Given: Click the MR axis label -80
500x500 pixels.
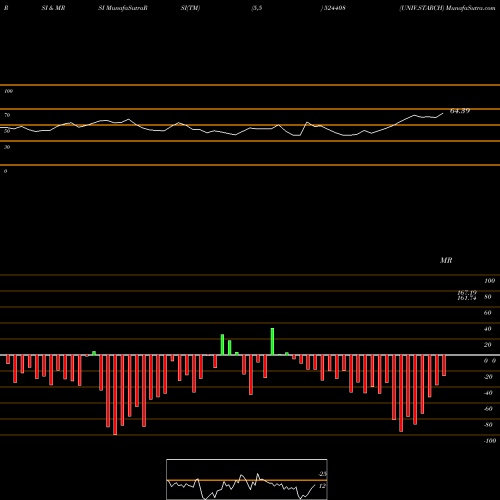Looking at the screenshot, I should click(488, 425).
